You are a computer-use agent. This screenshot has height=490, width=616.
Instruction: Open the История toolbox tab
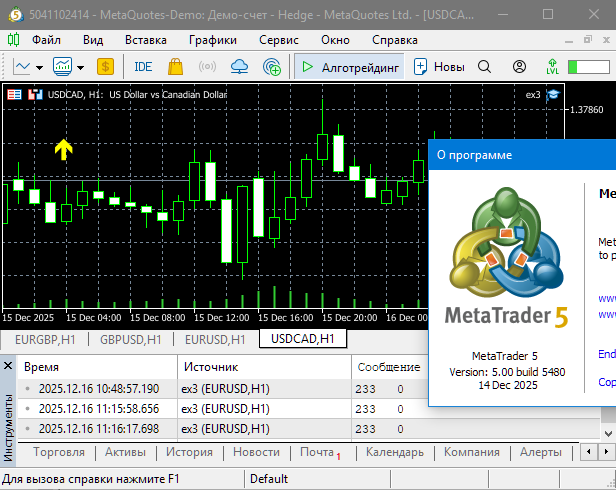(189, 452)
